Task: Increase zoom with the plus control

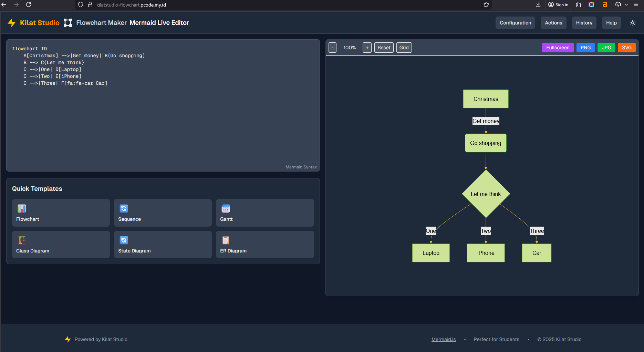Action: tap(367, 48)
